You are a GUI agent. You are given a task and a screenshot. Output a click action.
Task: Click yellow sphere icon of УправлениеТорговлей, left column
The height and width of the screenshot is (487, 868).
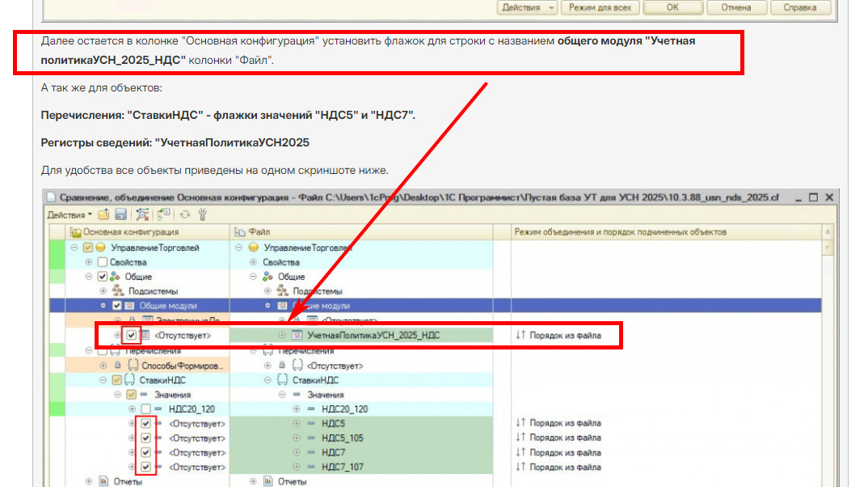click(101, 248)
